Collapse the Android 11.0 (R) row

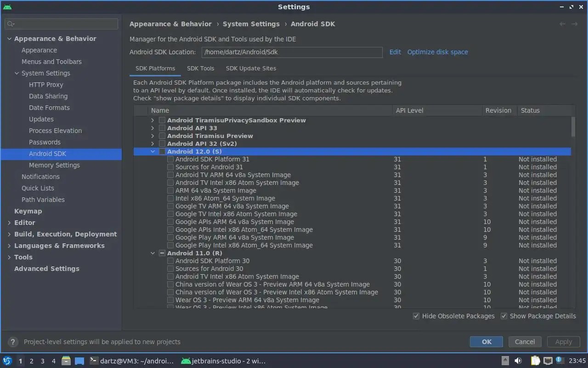pos(153,253)
